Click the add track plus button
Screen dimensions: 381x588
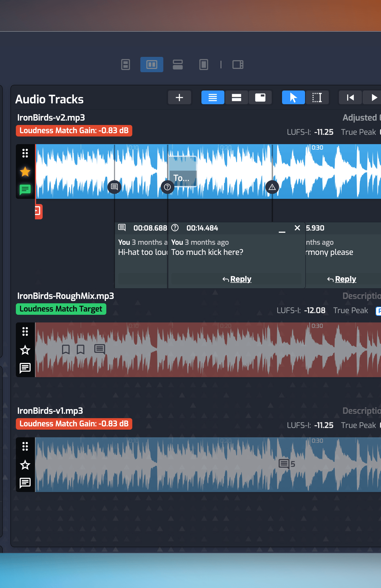coord(179,97)
